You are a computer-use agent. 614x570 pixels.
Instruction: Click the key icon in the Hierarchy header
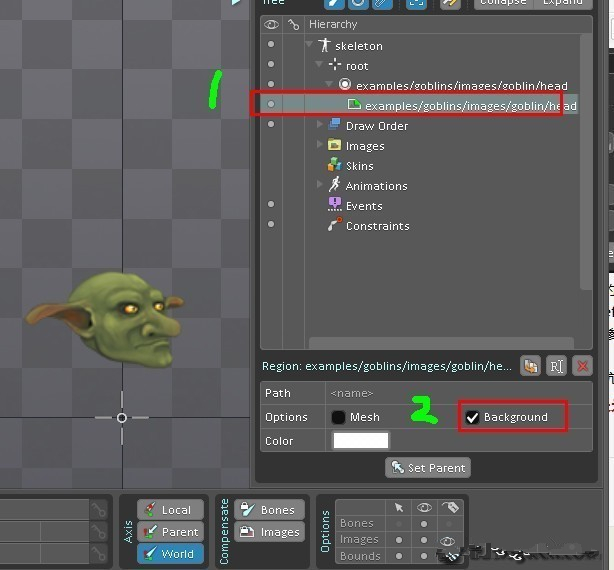pyautogui.click(x=293, y=25)
